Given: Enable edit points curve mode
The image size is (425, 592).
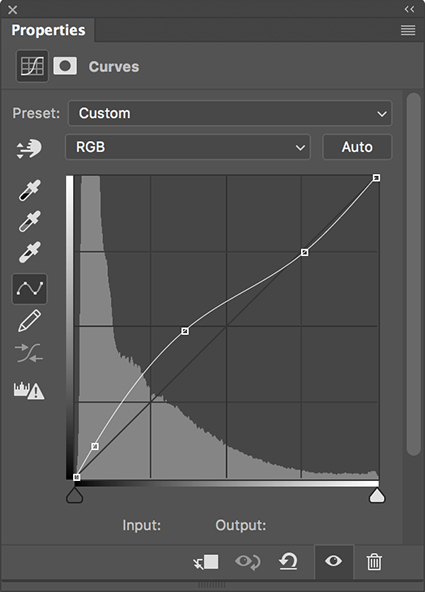Looking at the screenshot, I should [30, 289].
